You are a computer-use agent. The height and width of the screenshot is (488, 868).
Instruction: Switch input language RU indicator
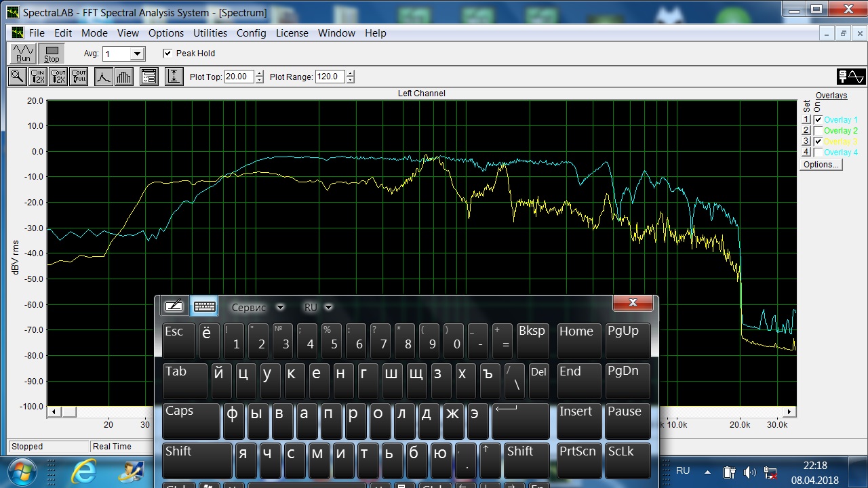[683, 471]
